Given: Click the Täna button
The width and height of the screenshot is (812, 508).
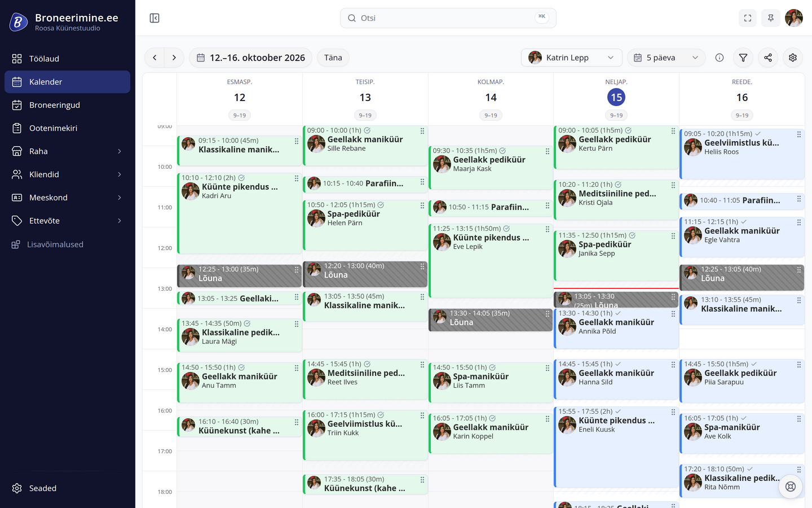Looking at the screenshot, I should point(333,58).
